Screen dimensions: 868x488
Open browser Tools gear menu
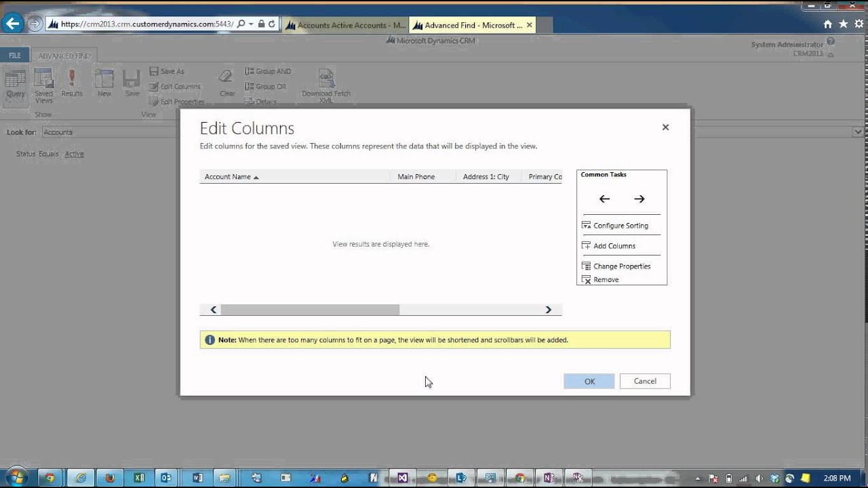coord(859,24)
